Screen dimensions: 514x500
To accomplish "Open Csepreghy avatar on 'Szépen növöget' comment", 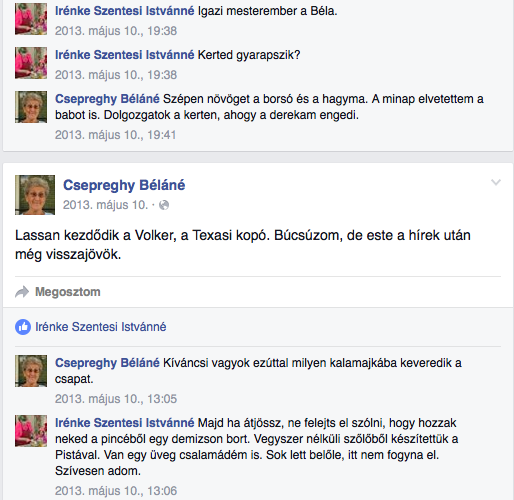I will click(x=31, y=107).
